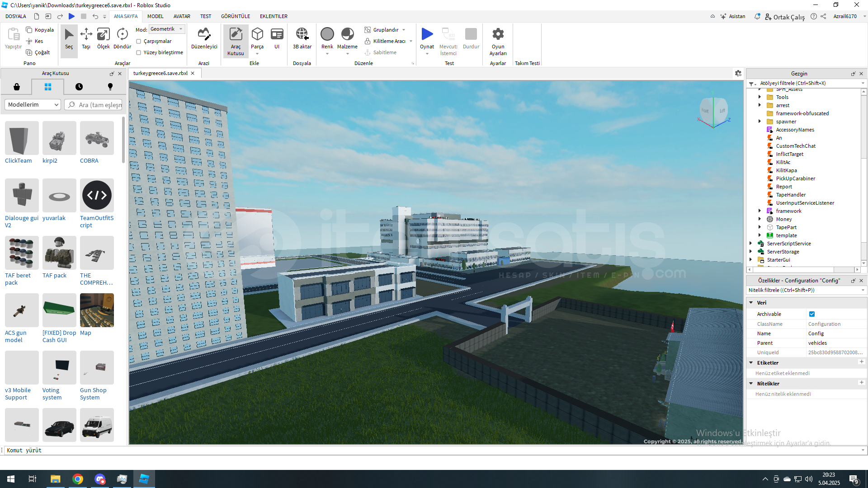Click the Çoğalt duplicate button
The width and height of the screenshot is (868, 488).
[x=38, y=52]
